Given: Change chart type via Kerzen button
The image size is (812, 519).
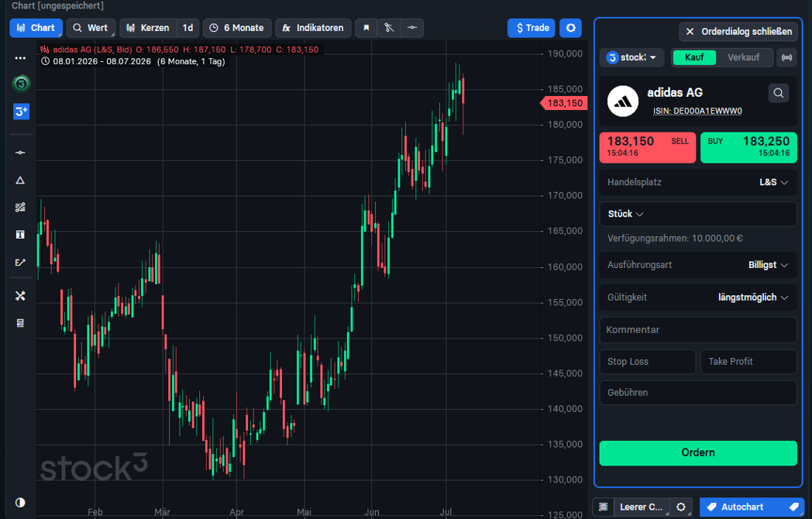Looking at the screenshot, I should pyautogui.click(x=148, y=28).
